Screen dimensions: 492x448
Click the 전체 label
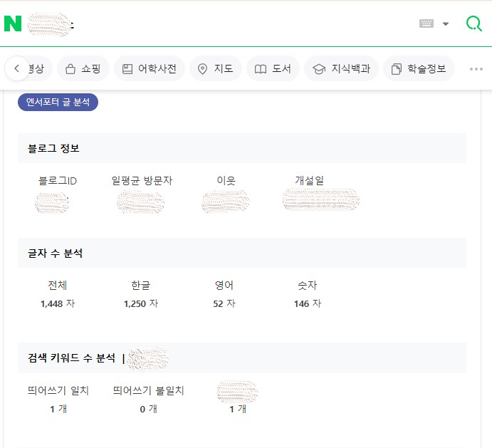point(58,285)
